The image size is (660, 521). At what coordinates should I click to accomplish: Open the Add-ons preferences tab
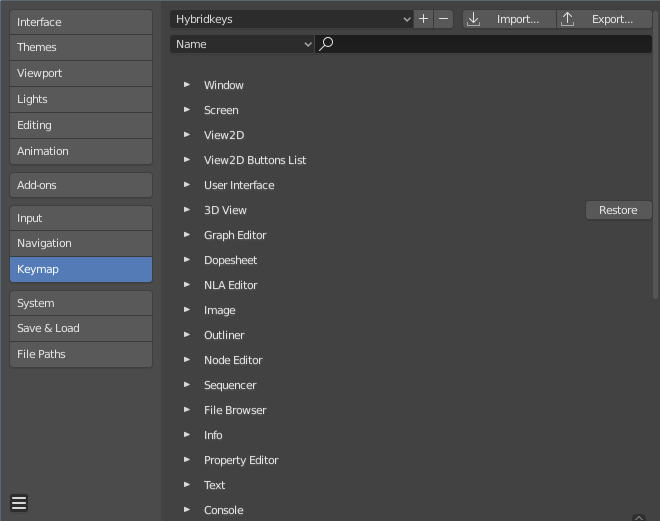tap(81, 185)
